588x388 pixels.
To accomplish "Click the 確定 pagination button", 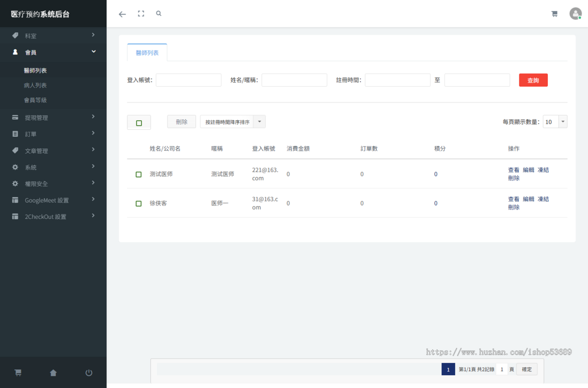I will click(527, 369).
